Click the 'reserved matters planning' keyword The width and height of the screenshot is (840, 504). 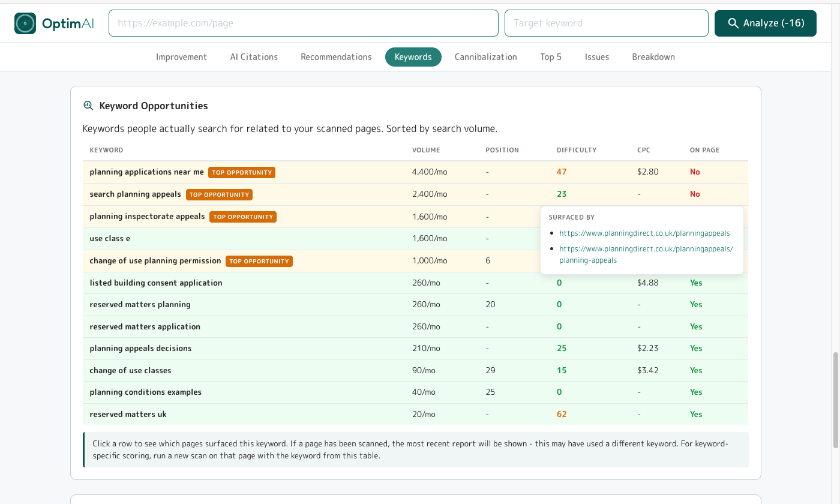point(140,305)
